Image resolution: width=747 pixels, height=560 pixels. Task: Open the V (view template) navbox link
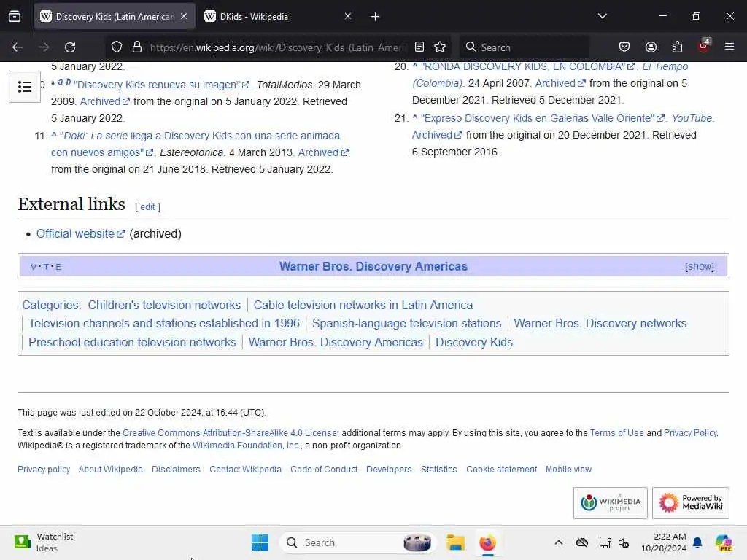pos(34,267)
